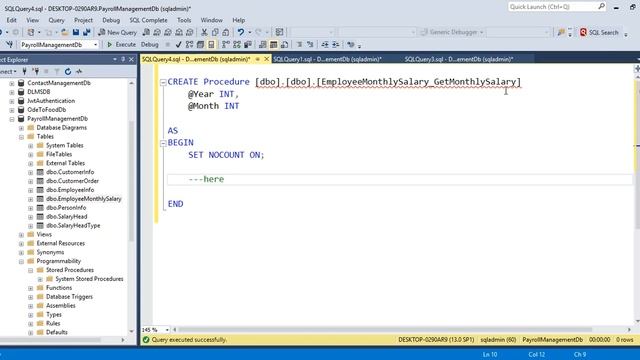Toggle Include Actual Execution Plan
The height and width of the screenshot is (360, 640).
point(226,44)
